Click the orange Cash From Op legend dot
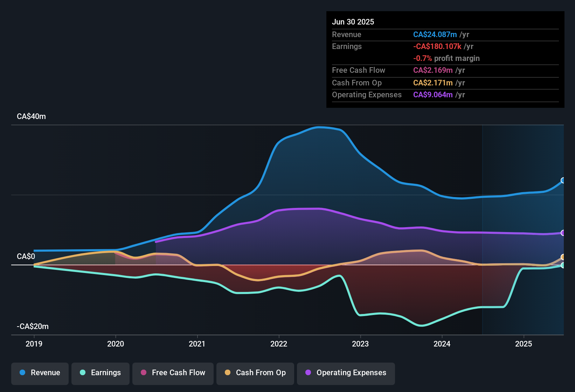 [x=228, y=373]
